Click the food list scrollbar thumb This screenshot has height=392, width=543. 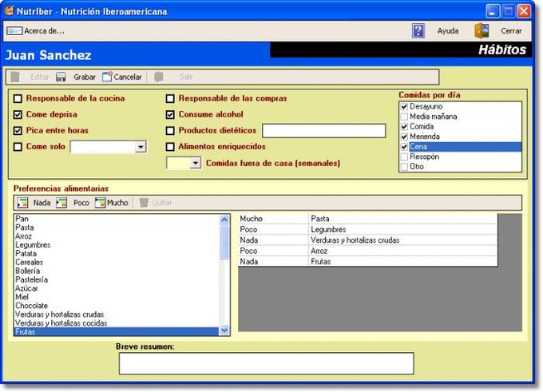[224, 242]
